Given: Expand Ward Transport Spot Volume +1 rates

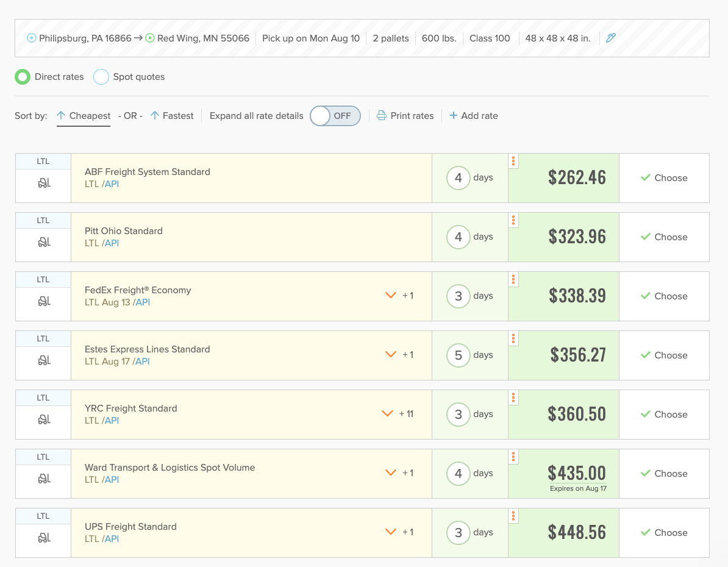Looking at the screenshot, I should pos(391,473).
